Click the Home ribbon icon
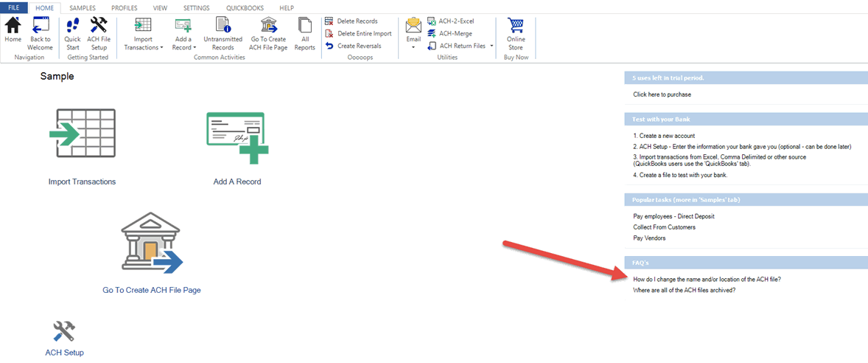Screen dimensions: 868x363 tap(13, 26)
